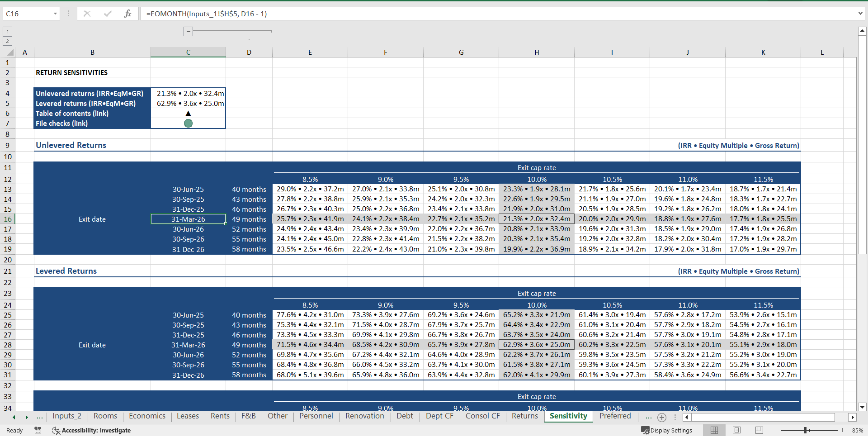This screenshot has height=437, width=868.
Task: Click vertical scrollbar up arrow
Action: coord(862,31)
